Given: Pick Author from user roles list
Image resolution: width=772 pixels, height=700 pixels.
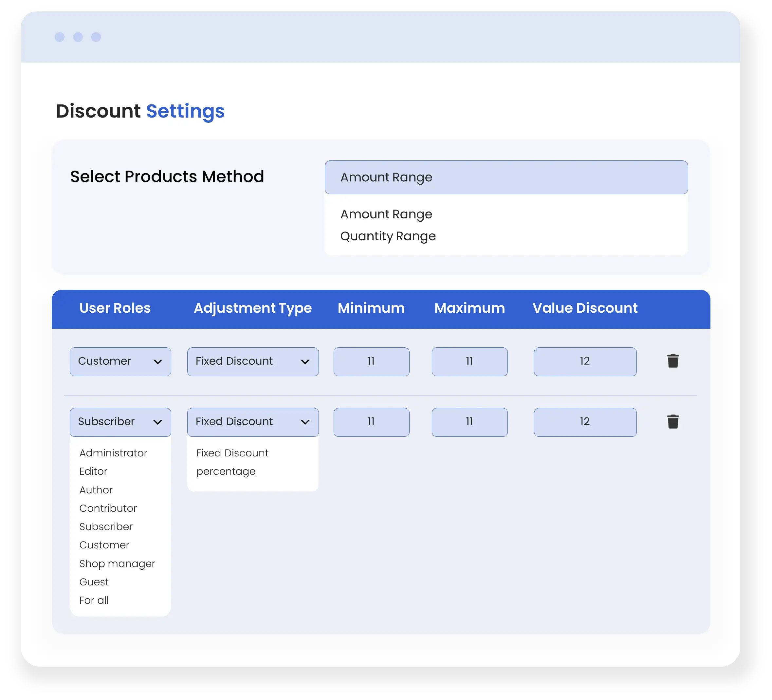Looking at the screenshot, I should point(96,490).
